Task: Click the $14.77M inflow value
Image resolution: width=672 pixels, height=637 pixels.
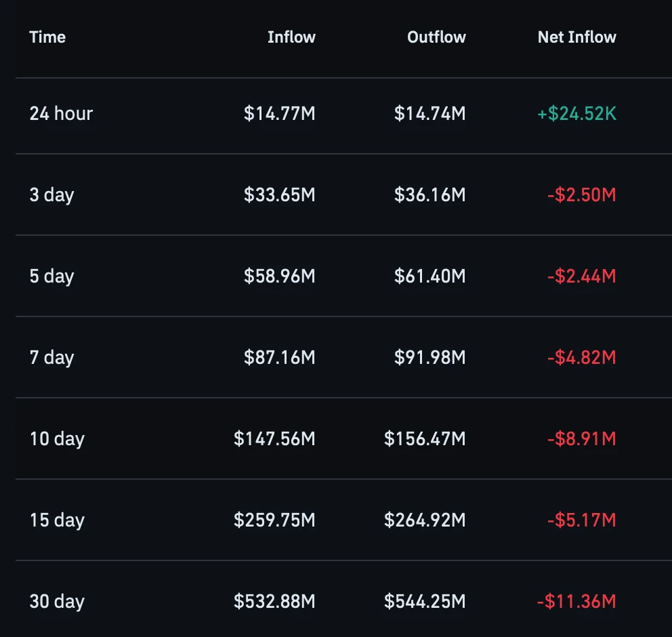Action: pos(279,114)
